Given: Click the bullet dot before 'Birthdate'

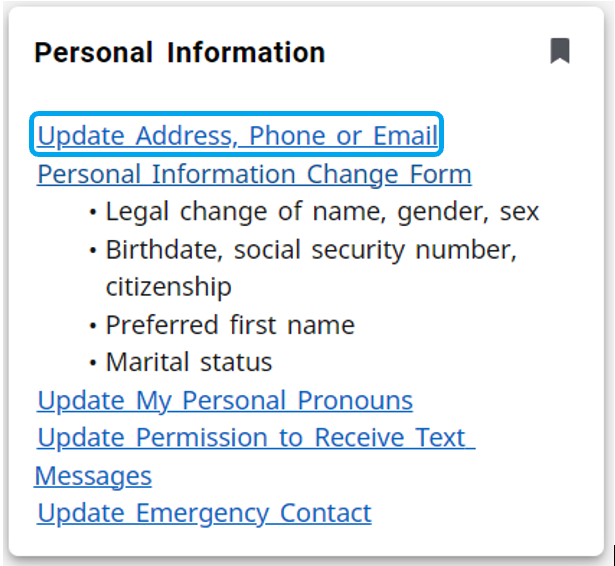Looking at the screenshot, I should pyautogui.click(x=93, y=250).
